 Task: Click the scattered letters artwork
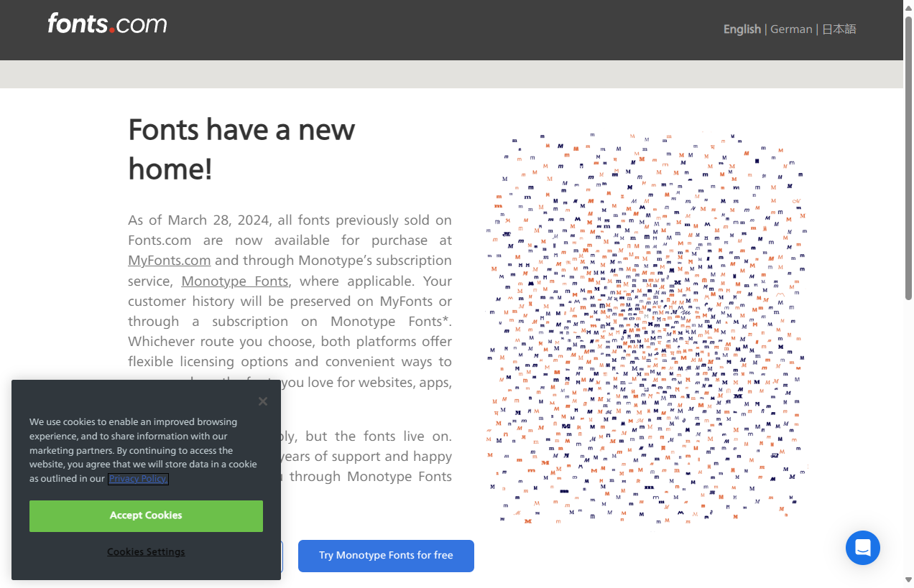(x=647, y=327)
